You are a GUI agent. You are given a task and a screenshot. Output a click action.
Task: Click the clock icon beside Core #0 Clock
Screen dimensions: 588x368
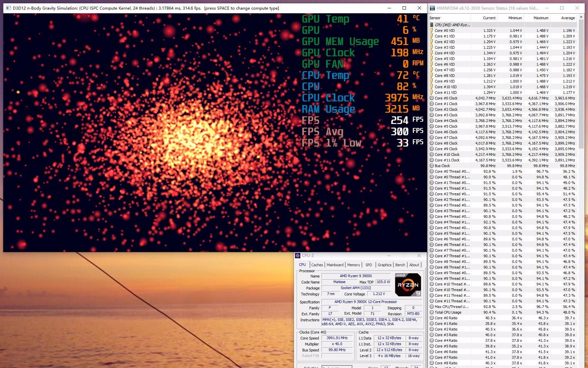pyautogui.click(x=432, y=98)
